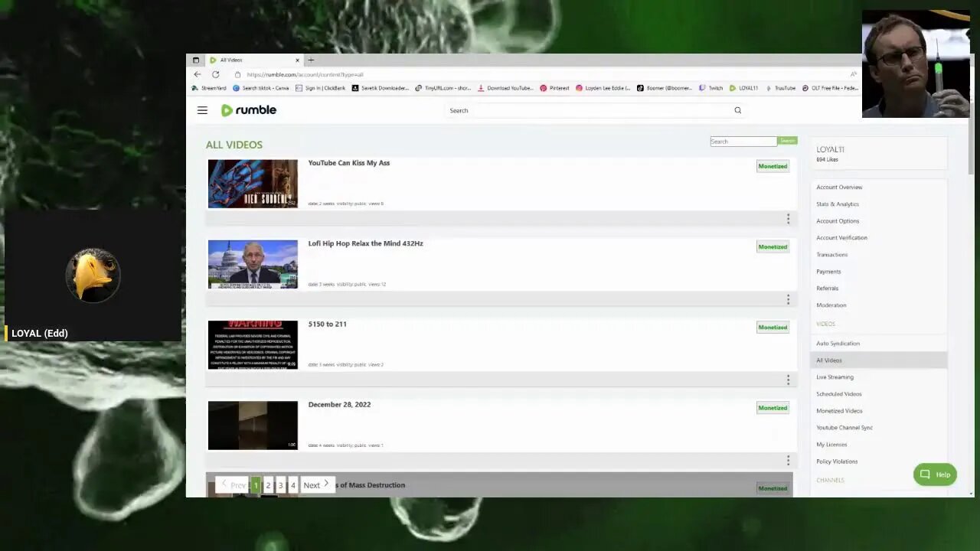
Task: Click Monetized badge on 5150 to 211
Action: click(773, 327)
